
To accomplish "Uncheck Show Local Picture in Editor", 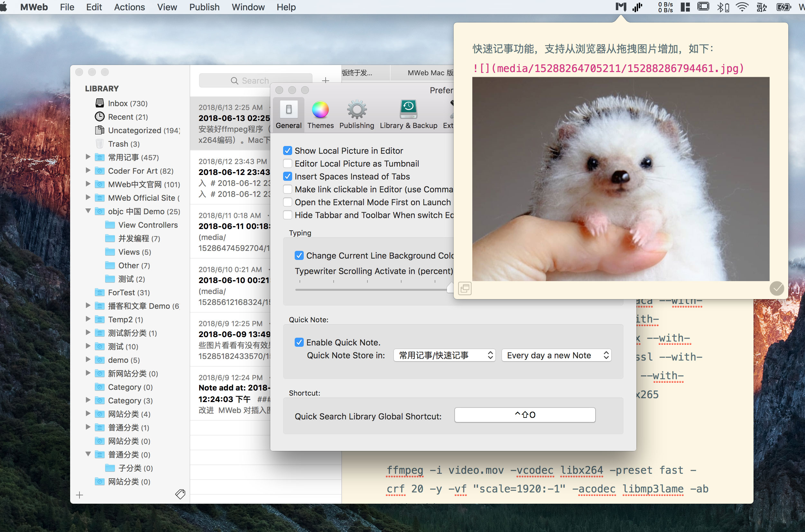I will pyautogui.click(x=287, y=151).
